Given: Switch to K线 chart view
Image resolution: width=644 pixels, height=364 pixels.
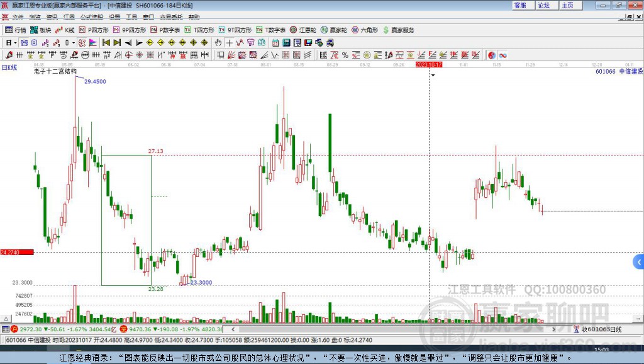Looking at the screenshot, I should [65, 30].
